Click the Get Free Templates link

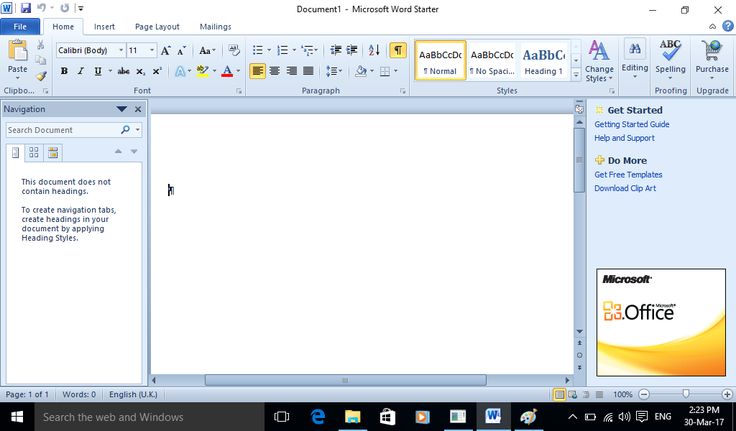(x=628, y=175)
